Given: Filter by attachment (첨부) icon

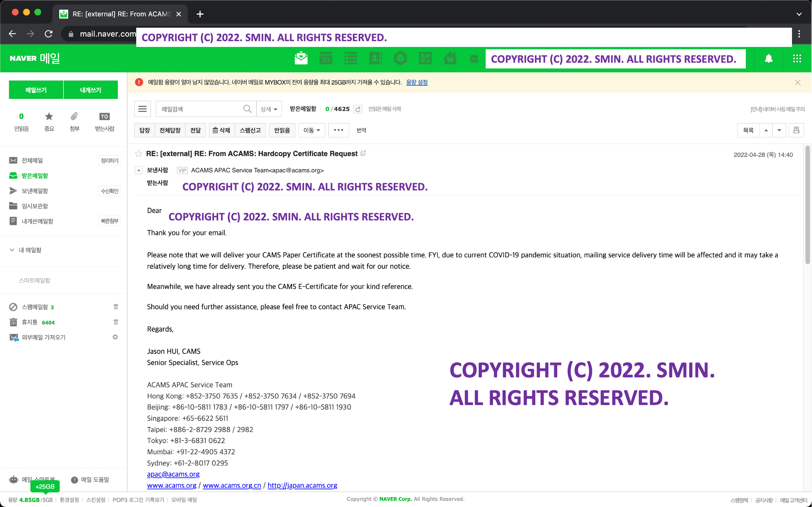Looking at the screenshot, I should (74, 117).
